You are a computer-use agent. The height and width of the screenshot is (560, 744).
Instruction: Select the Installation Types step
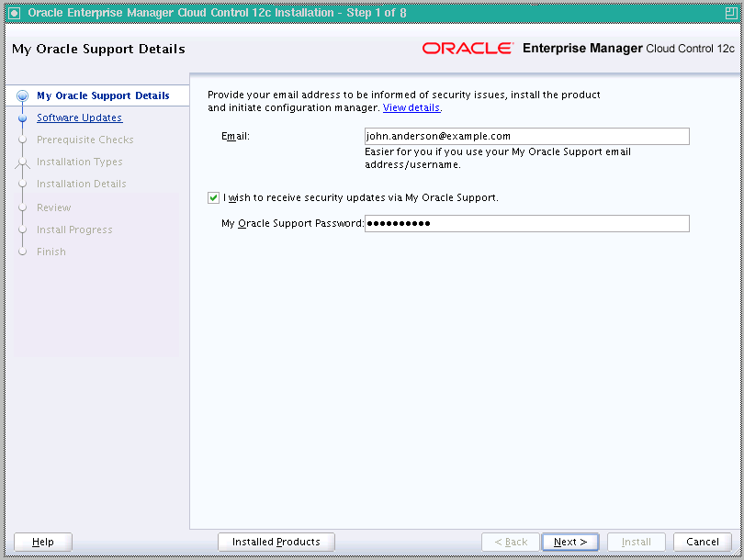click(79, 162)
